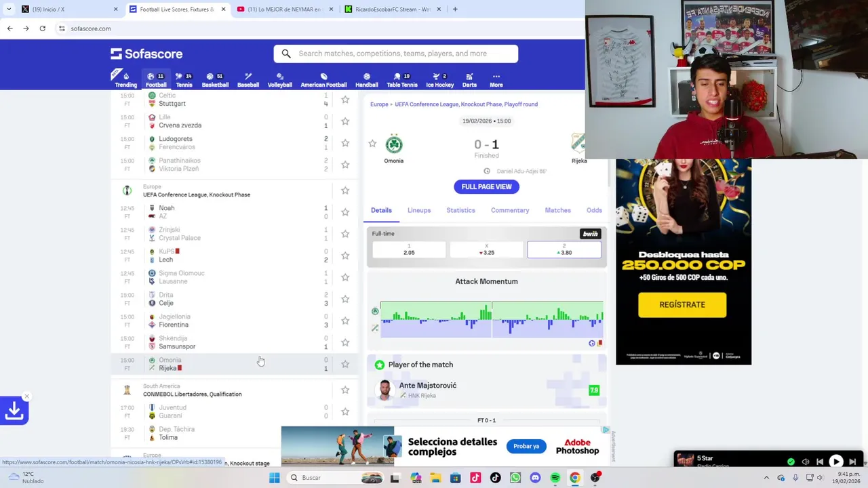Select the Table Tennis category

click(x=402, y=80)
